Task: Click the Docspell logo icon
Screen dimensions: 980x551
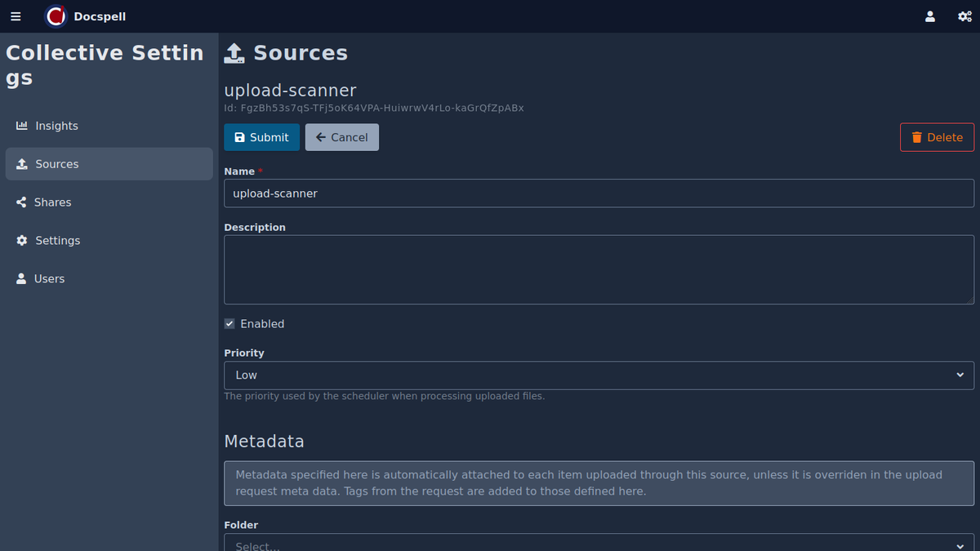Action: point(56,16)
